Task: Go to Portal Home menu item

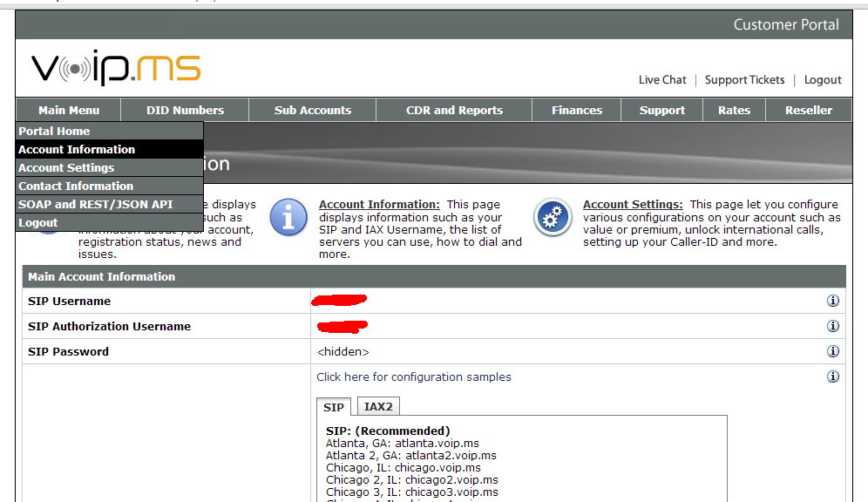Action: pyautogui.click(x=54, y=131)
